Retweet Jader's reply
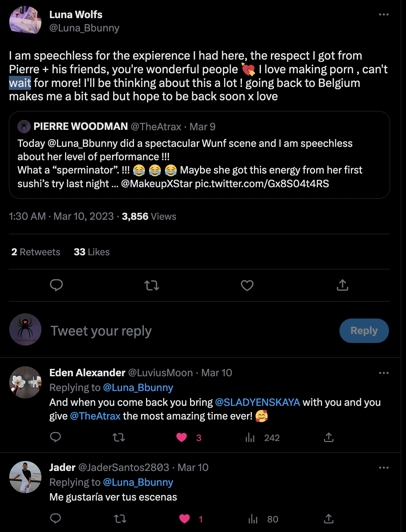 [x=120, y=519]
